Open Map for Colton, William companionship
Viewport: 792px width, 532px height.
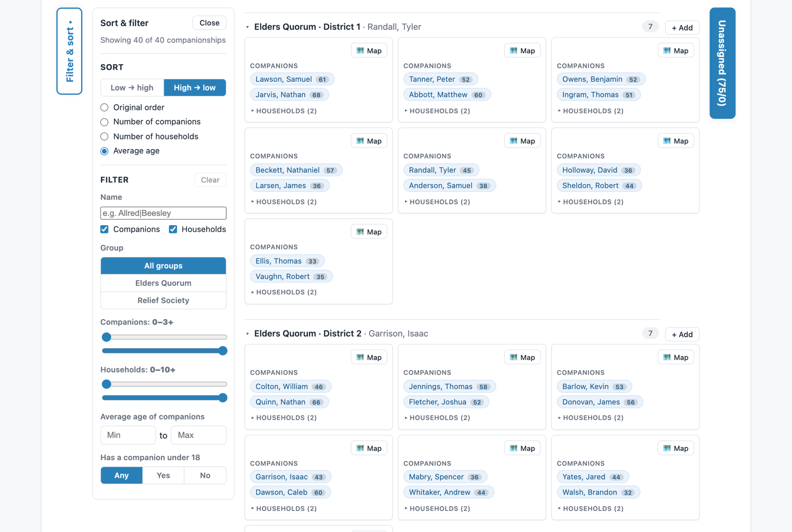tap(369, 357)
